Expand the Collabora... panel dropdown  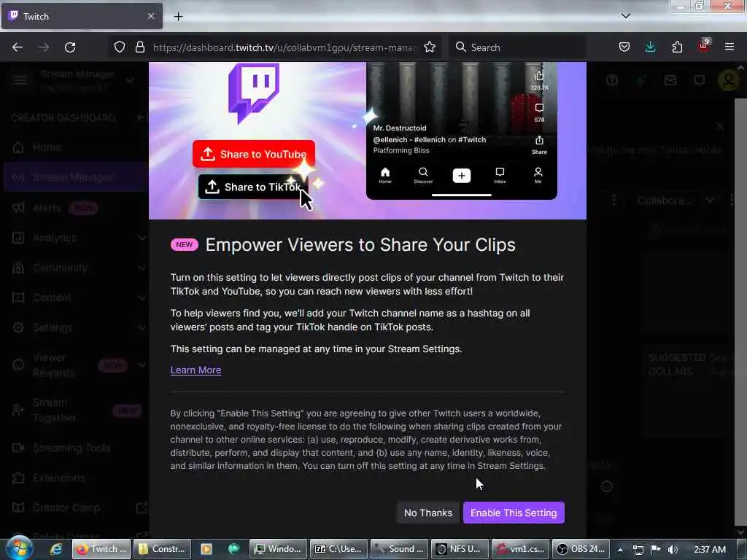coord(710,200)
